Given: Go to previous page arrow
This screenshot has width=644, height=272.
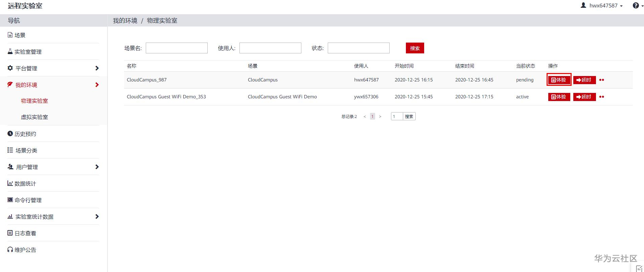Looking at the screenshot, I should (x=365, y=117).
